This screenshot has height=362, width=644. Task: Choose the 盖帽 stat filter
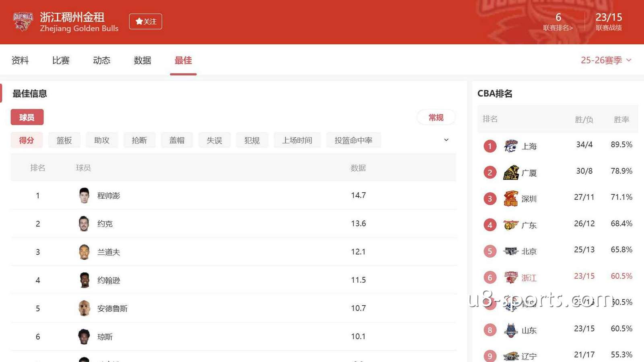tap(177, 140)
